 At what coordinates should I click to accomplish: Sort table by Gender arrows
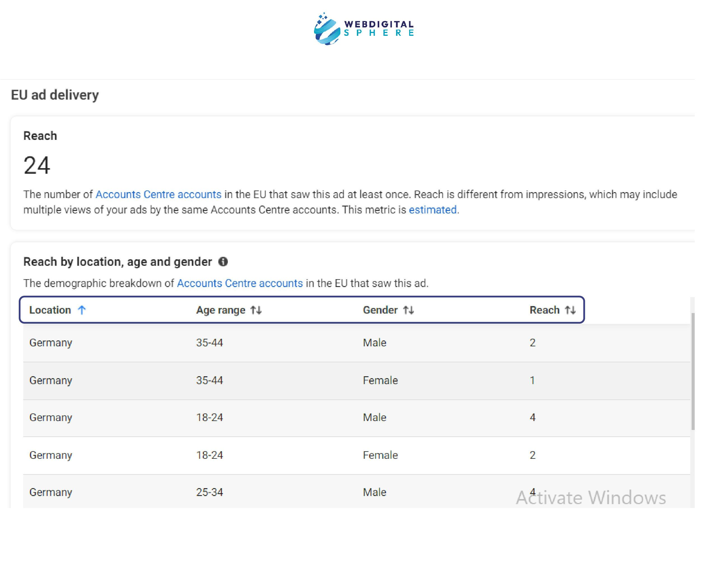(409, 310)
